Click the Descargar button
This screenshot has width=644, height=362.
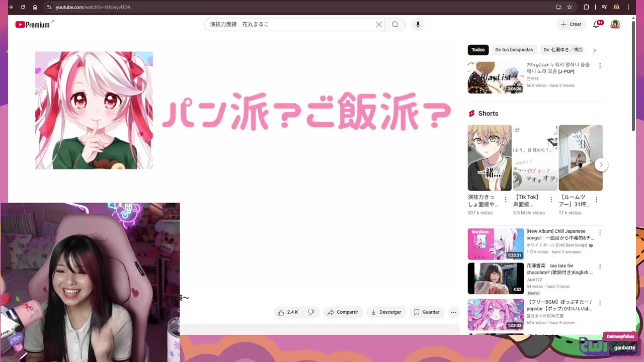(386, 312)
